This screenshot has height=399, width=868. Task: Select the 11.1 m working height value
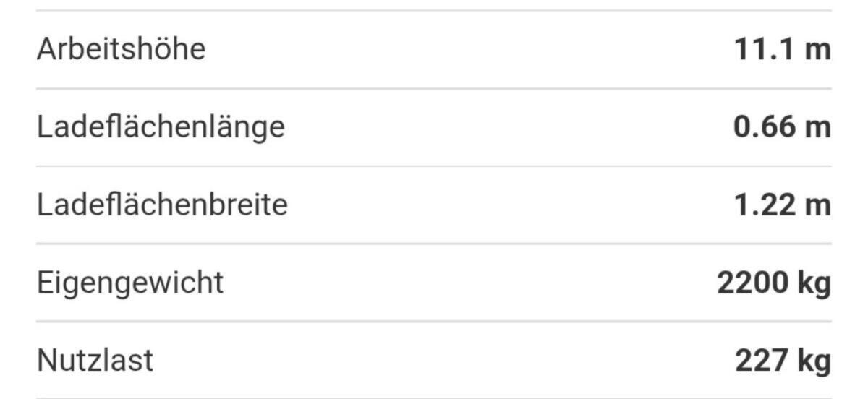783,50
